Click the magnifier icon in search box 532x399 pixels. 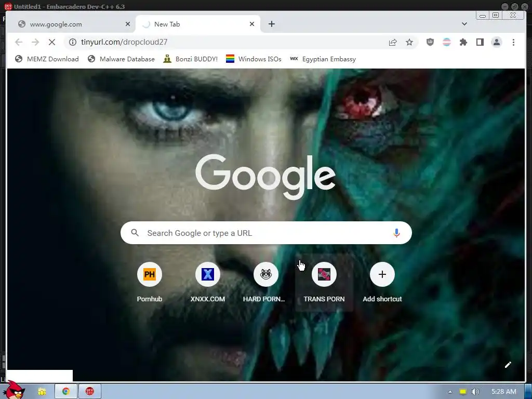pos(135,233)
